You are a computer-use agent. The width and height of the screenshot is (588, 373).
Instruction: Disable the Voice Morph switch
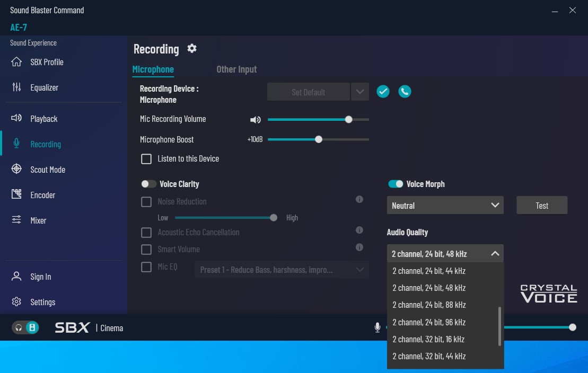tap(395, 184)
